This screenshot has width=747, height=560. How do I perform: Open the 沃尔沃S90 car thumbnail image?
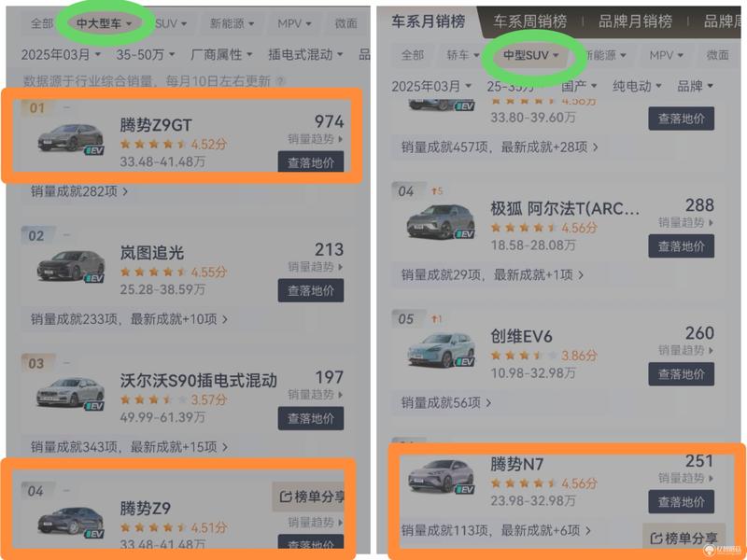[71, 394]
